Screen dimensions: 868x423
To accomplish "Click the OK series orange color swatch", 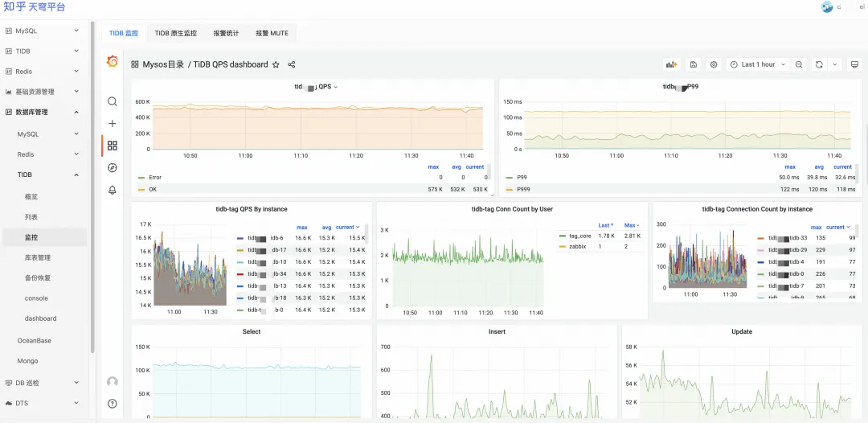I will tap(142, 190).
